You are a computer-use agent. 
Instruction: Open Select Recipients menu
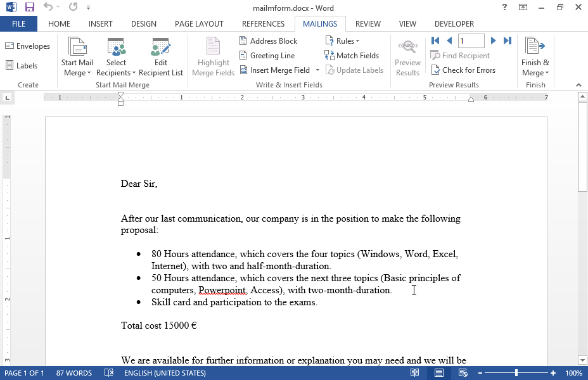pos(116,57)
